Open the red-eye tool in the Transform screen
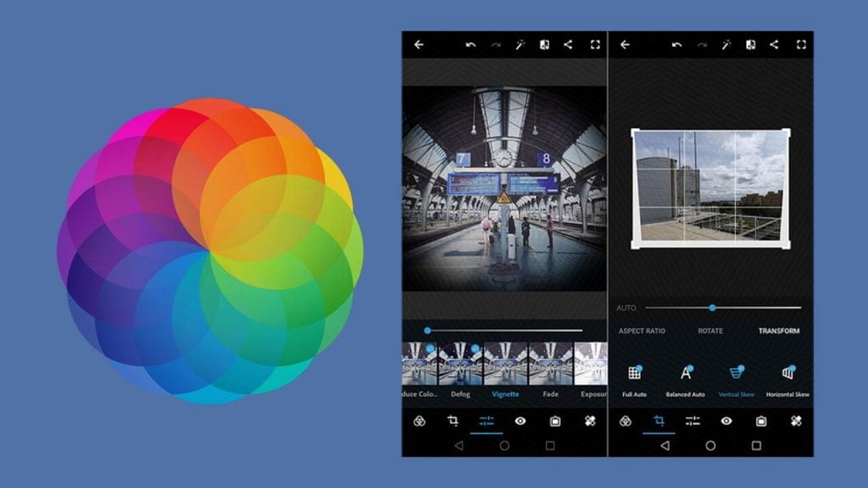The height and width of the screenshot is (488, 868). [x=726, y=421]
